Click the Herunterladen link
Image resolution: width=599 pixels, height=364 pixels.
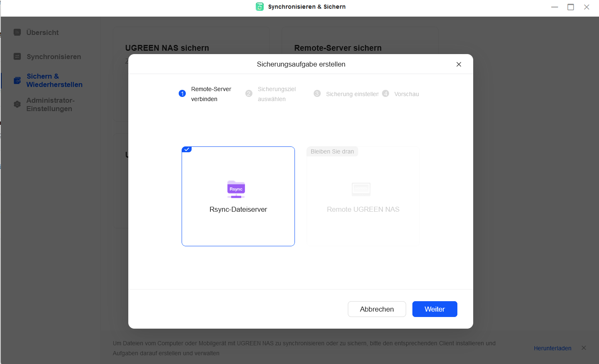pyautogui.click(x=553, y=348)
